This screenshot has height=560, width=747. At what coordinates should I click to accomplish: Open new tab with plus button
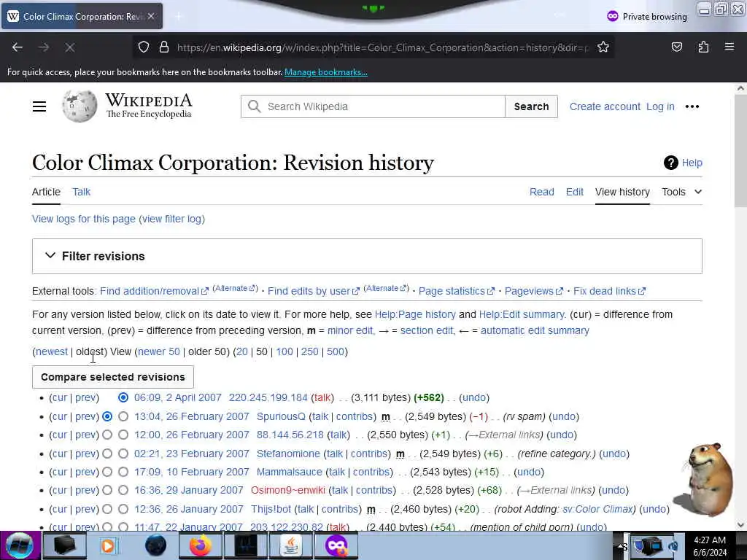tap(179, 17)
